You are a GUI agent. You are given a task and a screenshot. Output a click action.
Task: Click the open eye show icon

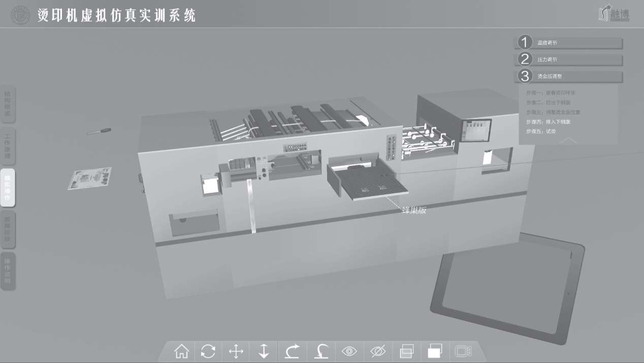349,351
